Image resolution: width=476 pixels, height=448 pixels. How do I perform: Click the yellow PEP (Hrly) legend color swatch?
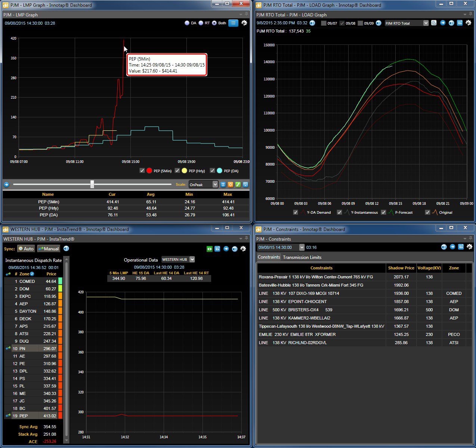tap(184, 171)
